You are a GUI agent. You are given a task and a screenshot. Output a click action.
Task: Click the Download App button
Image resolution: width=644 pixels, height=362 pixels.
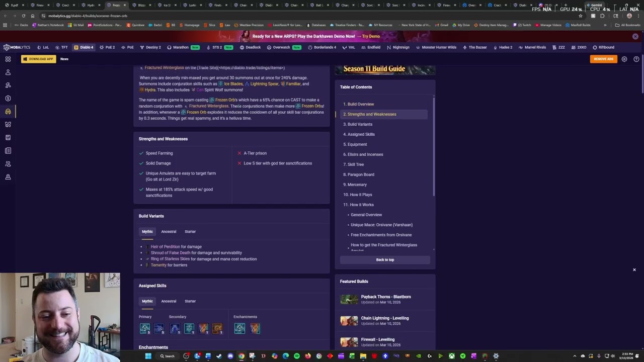click(38, 59)
